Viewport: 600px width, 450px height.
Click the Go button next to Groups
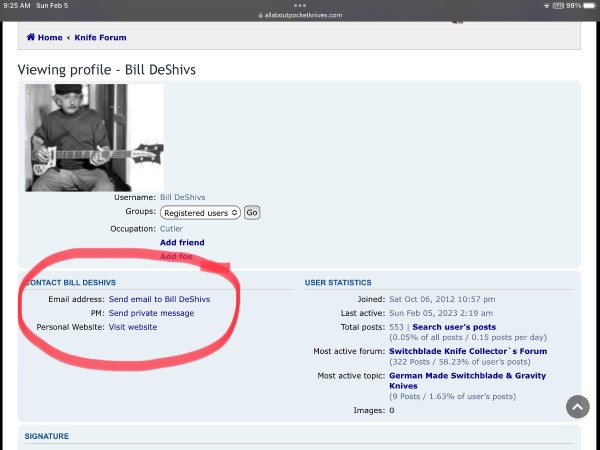252,213
